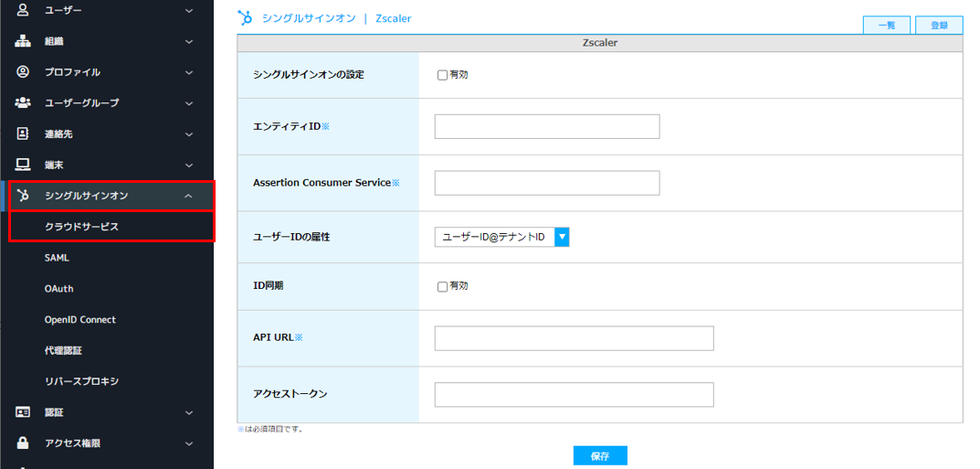Click the 一覧 button
Viewport: 980px width, 469px height.
coord(886,25)
